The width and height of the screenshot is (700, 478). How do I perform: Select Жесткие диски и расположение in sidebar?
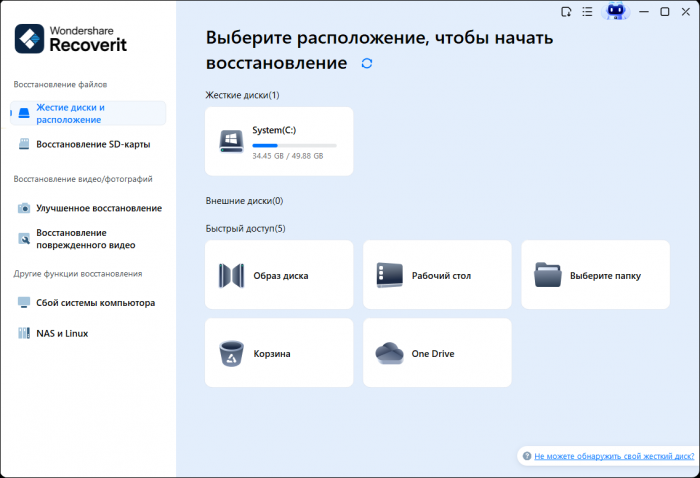(x=88, y=113)
